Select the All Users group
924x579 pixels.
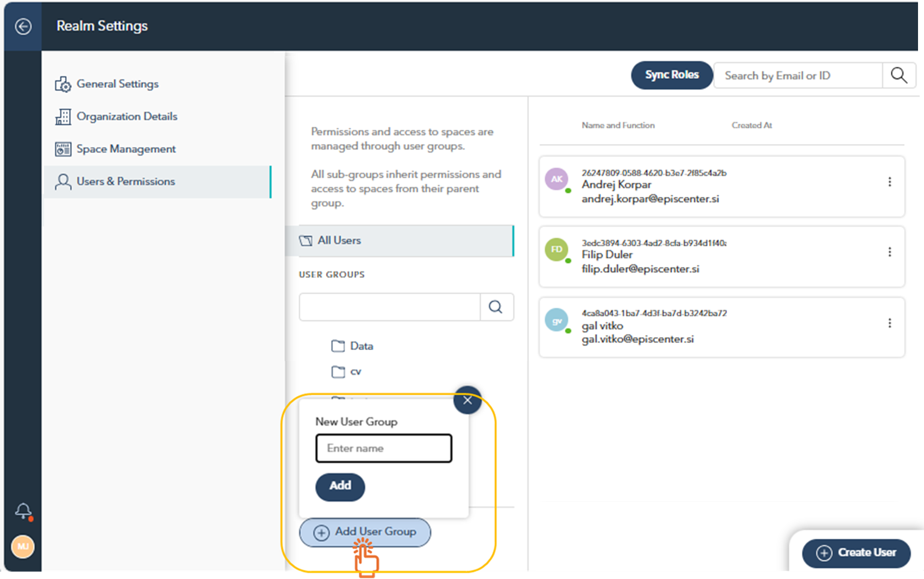pyautogui.click(x=400, y=240)
